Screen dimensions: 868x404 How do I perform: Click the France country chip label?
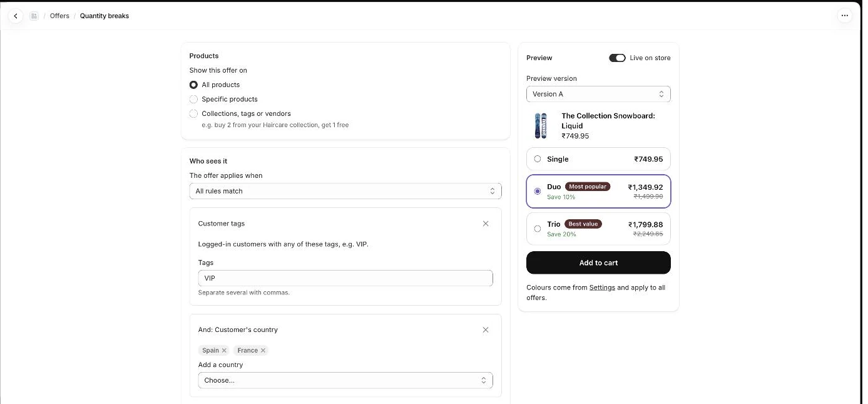pos(247,351)
